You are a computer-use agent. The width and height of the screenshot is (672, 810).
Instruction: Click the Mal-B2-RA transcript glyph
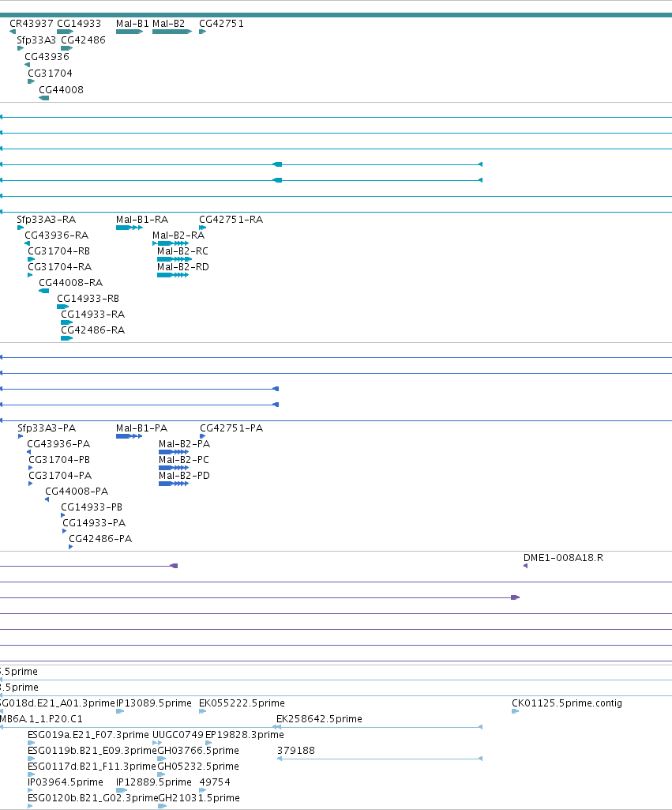171,243
